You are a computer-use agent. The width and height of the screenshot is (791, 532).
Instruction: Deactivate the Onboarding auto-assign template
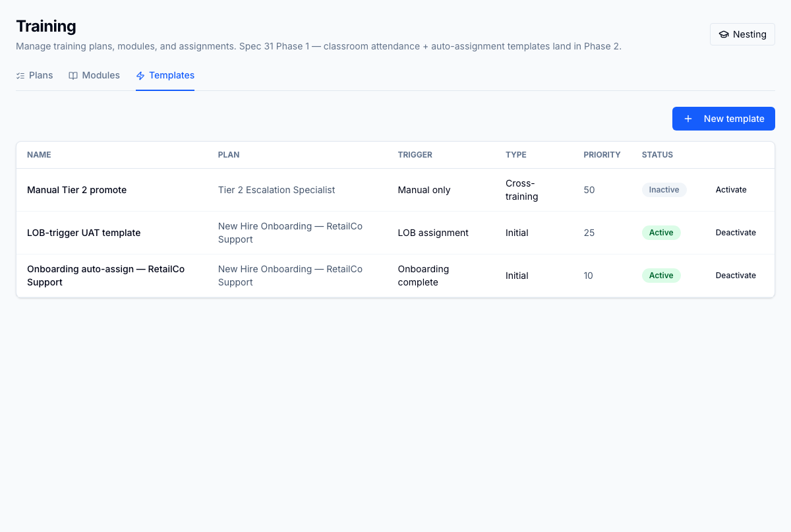(736, 276)
